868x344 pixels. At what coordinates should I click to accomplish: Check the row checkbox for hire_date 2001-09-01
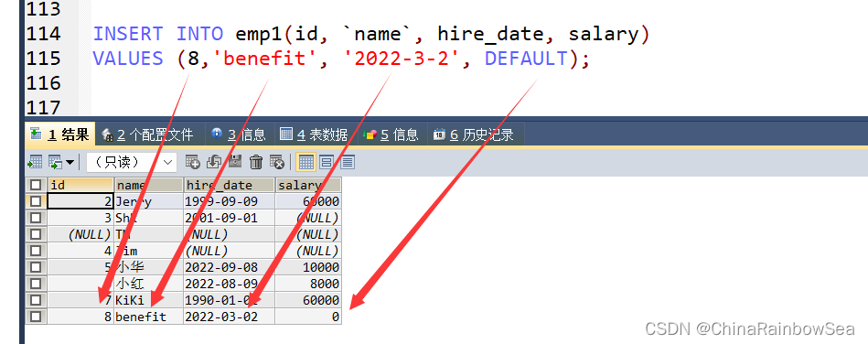pos(36,218)
